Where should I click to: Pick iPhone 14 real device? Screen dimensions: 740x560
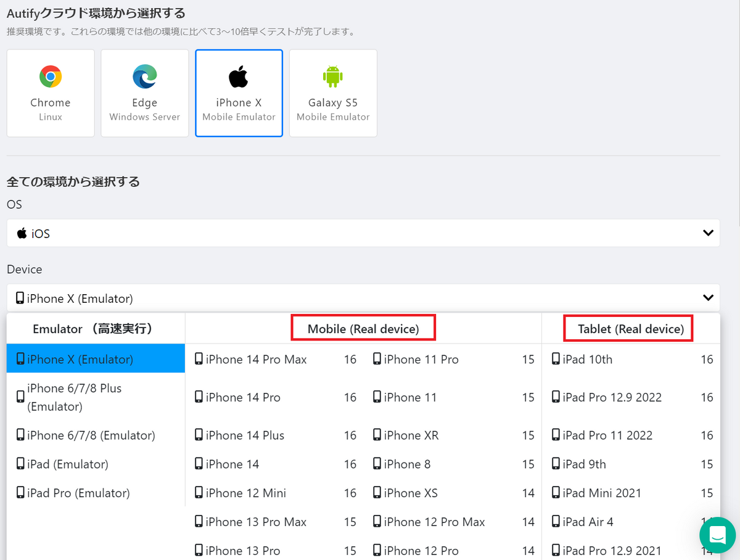(x=274, y=464)
